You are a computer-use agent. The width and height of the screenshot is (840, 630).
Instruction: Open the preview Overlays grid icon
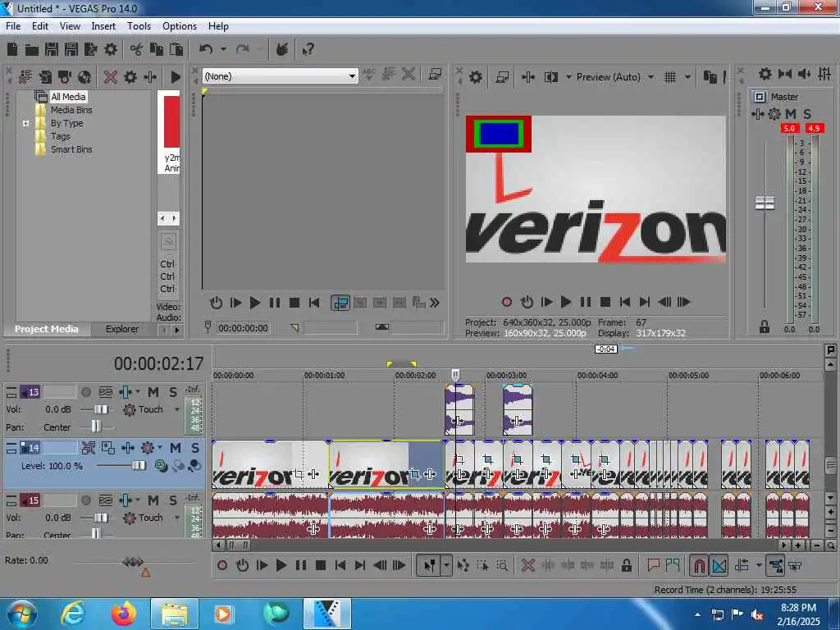click(x=669, y=77)
